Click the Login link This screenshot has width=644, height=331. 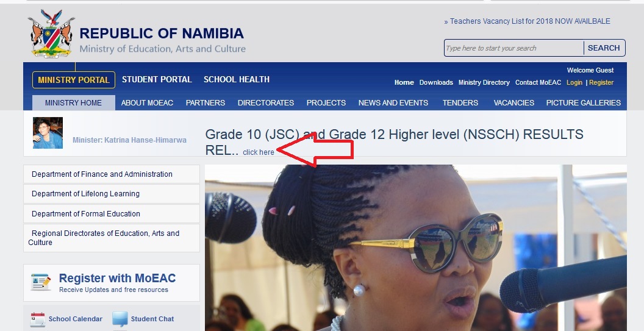click(574, 82)
